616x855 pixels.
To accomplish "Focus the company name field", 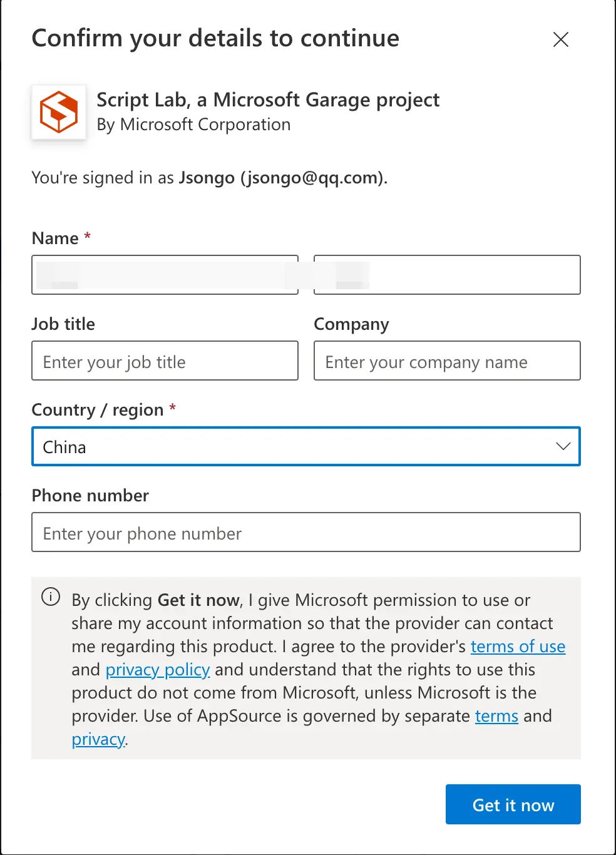I will (447, 361).
